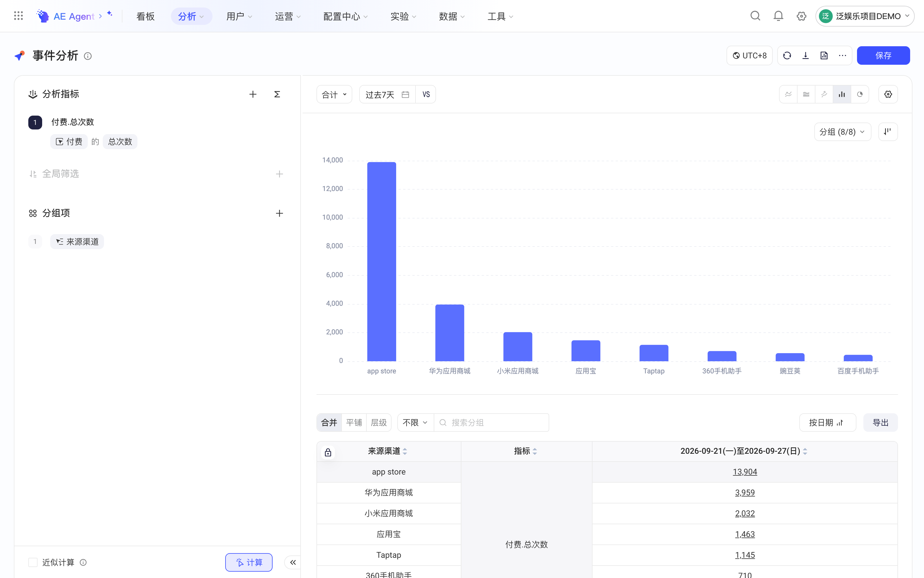
Task: Open the 总次数 aggregation selector
Action: click(x=120, y=142)
